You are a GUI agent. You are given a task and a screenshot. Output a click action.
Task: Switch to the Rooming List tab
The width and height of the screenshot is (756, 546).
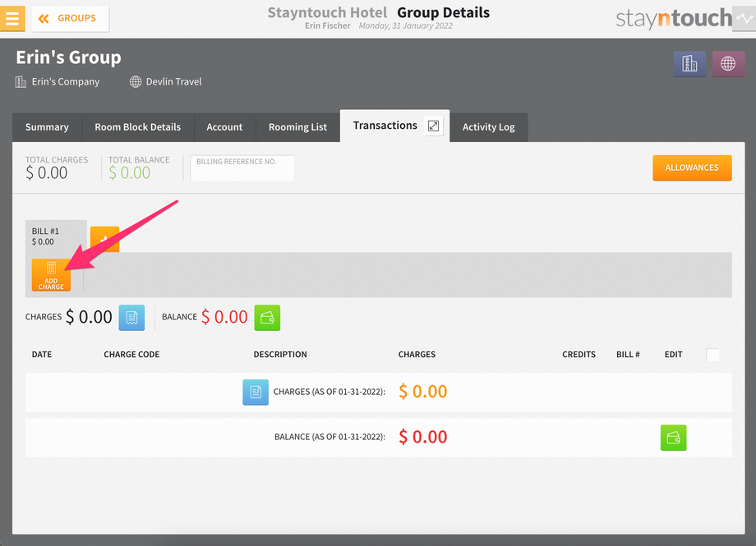pyautogui.click(x=298, y=127)
